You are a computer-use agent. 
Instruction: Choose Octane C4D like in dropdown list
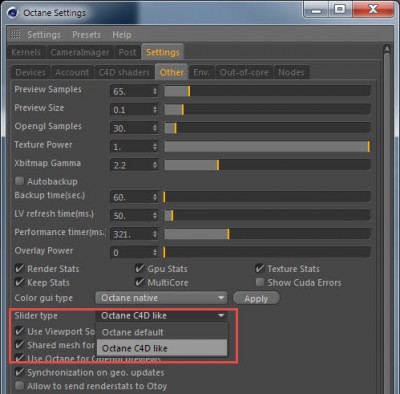[162, 348]
